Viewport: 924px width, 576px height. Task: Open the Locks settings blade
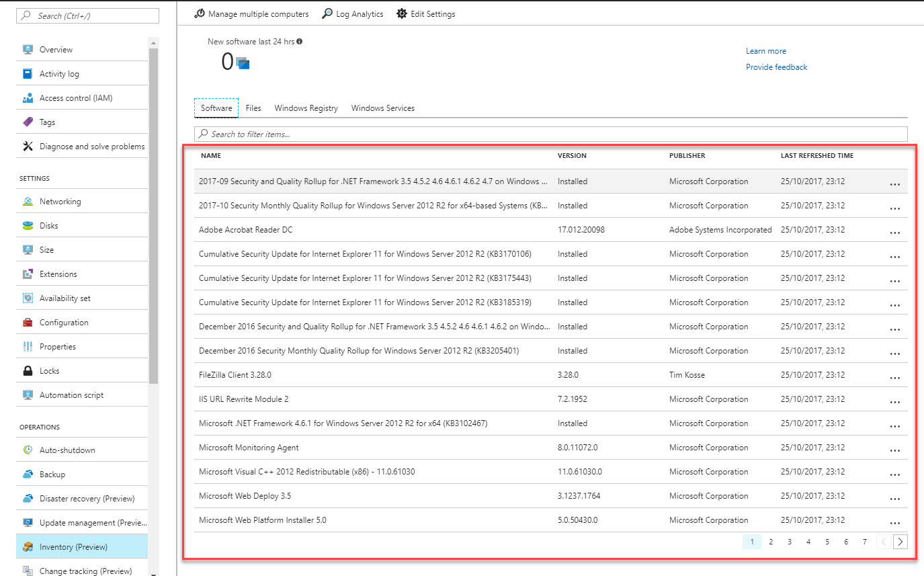click(48, 370)
